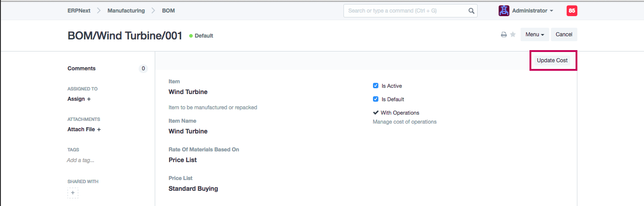This screenshot has height=206, width=644.
Task: Click the star favorite icon
Action: [513, 34]
